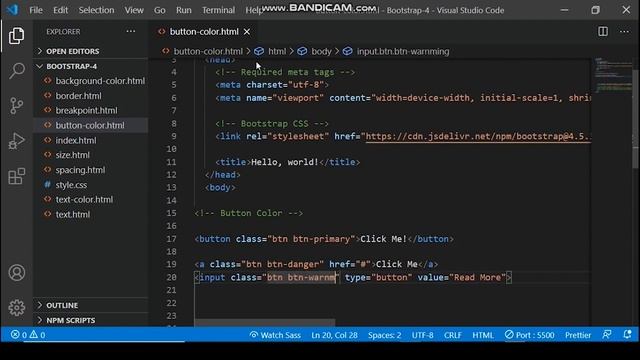This screenshot has width=640, height=360.
Task: Close the button-color.html tab
Action: click(x=247, y=32)
